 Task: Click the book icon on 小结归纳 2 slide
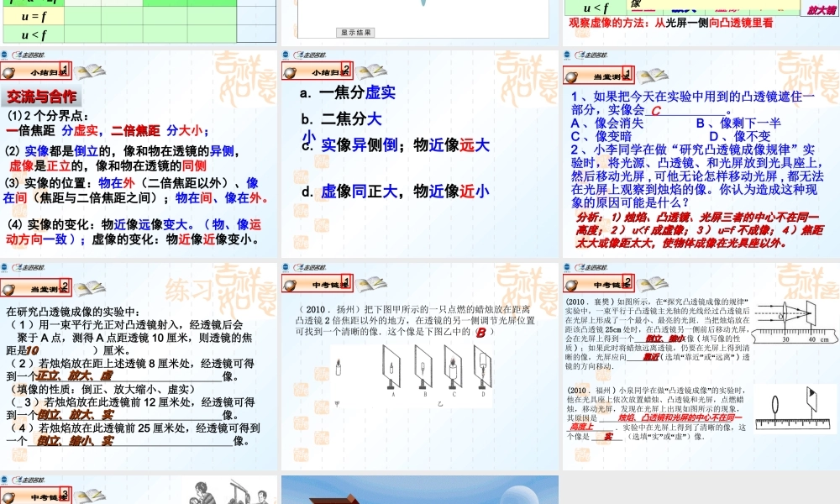click(371, 71)
